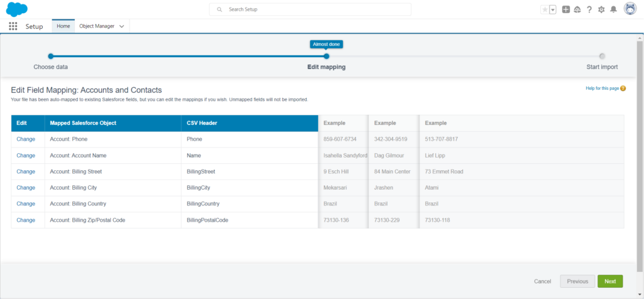This screenshot has height=299, width=644.
Task: Click the Cancel button
Action: coord(543,281)
